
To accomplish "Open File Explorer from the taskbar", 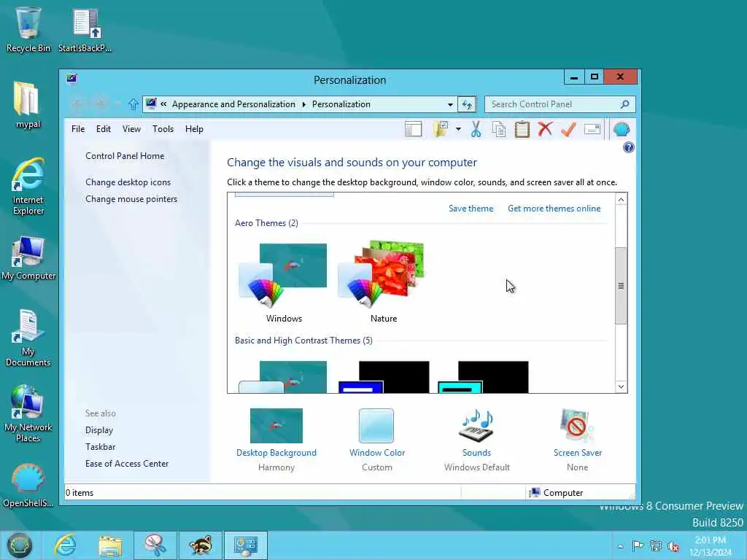I will [111, 545].
